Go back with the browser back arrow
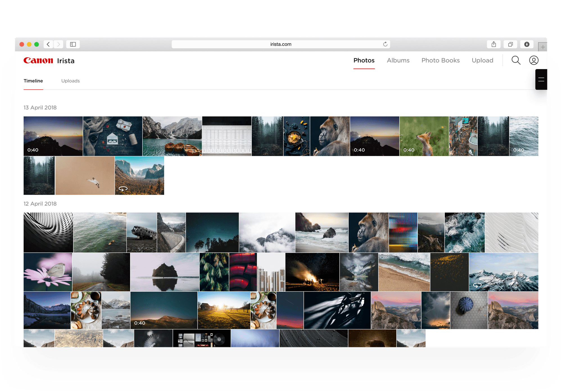 (48, 44)
